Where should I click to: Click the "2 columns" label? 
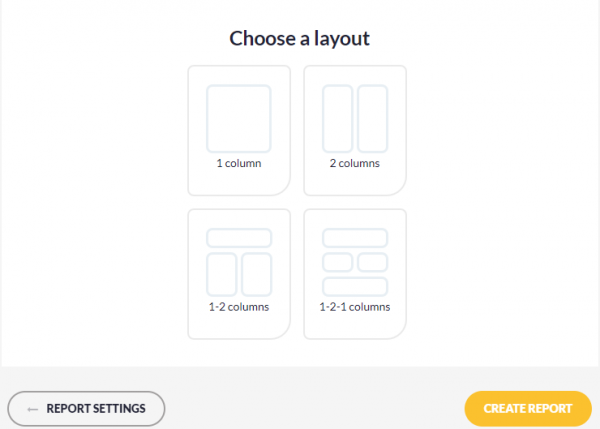[x=355, y=163]
